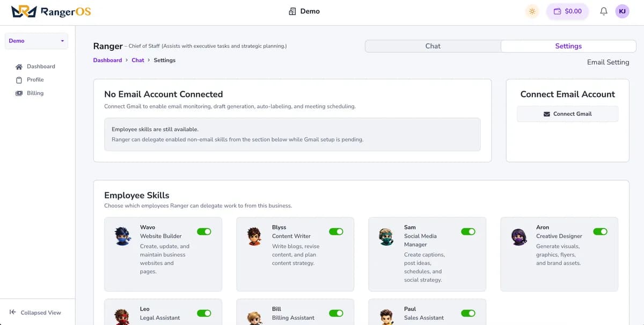Click the Dashboard home icon in sidebar

pos(19,67)
